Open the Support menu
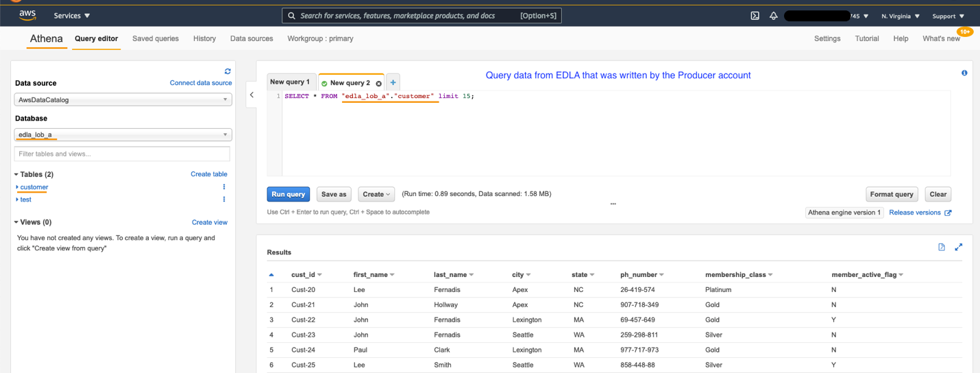 point(948,16)
